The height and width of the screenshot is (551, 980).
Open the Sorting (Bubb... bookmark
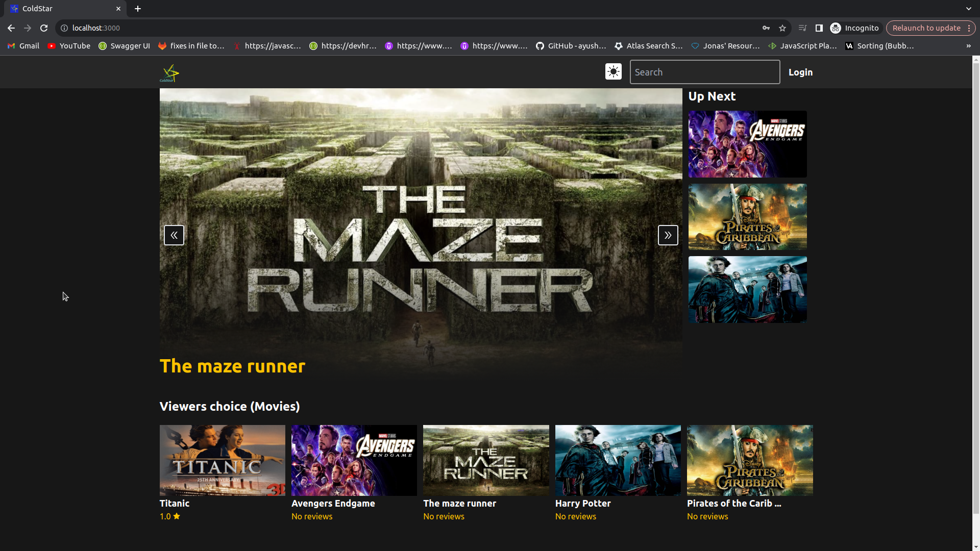(x=880, y=46)
